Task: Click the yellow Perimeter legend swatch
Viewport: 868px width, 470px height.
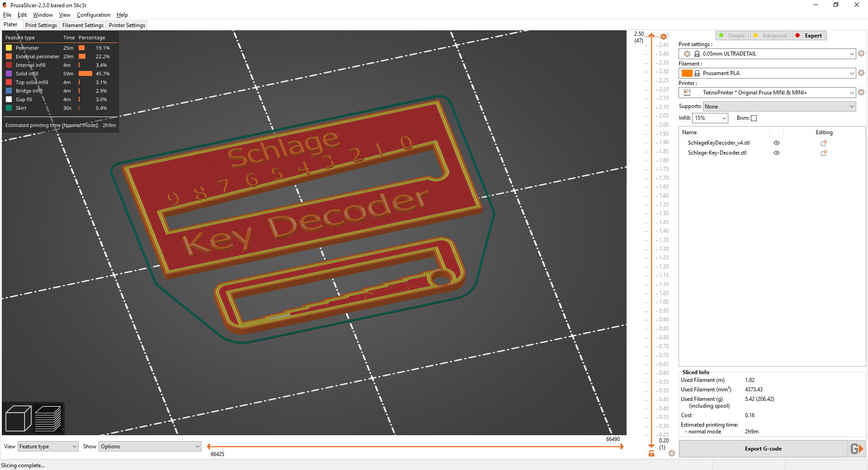Action: [x=9, y=48]
